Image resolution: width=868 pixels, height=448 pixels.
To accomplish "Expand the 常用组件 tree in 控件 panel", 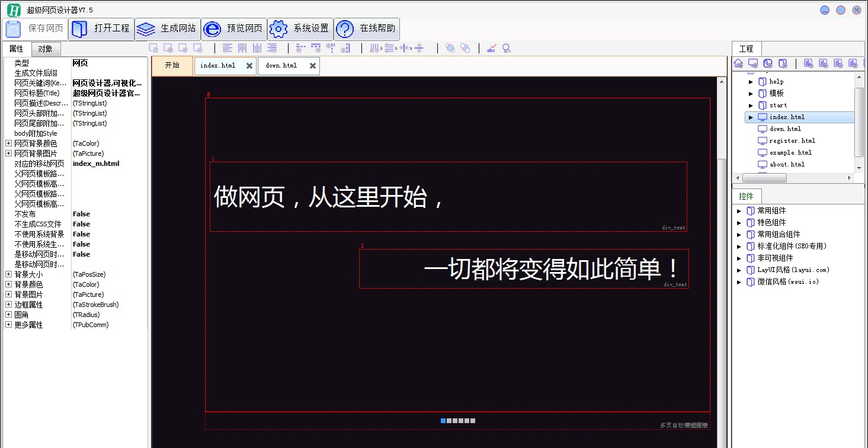I will pos(739,210).
